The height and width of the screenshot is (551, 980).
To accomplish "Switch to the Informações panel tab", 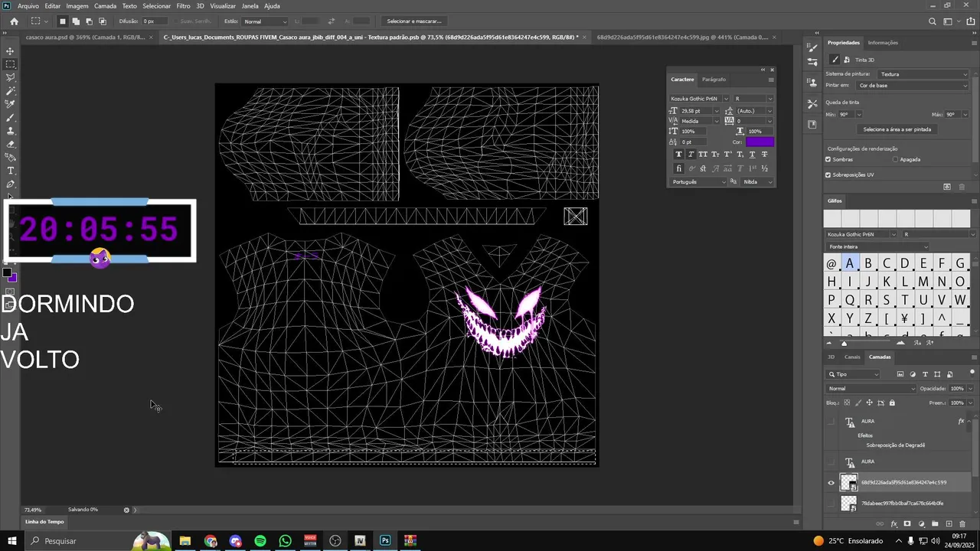I will click(x=883, y=43).
